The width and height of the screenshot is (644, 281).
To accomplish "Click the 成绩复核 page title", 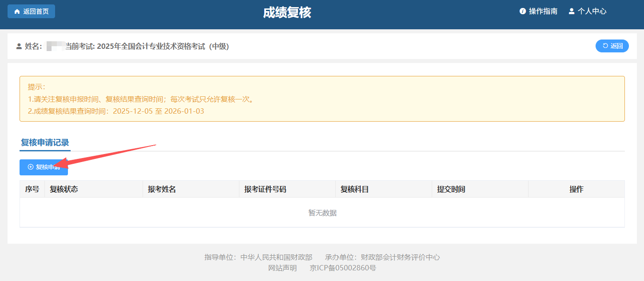I will tap(287, 13).
